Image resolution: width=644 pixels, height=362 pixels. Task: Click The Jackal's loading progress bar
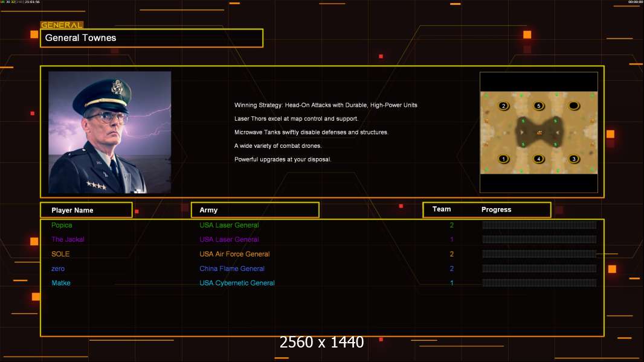pos(539,240)
